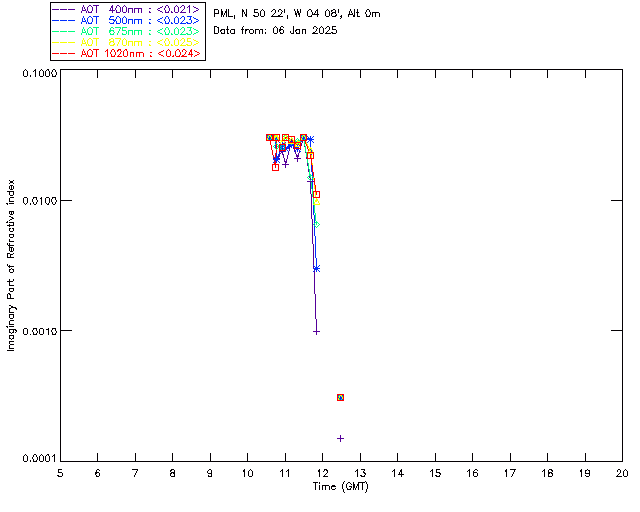
Task: Click the 0.0010 y-axis tick label
Action: [39, 331]
